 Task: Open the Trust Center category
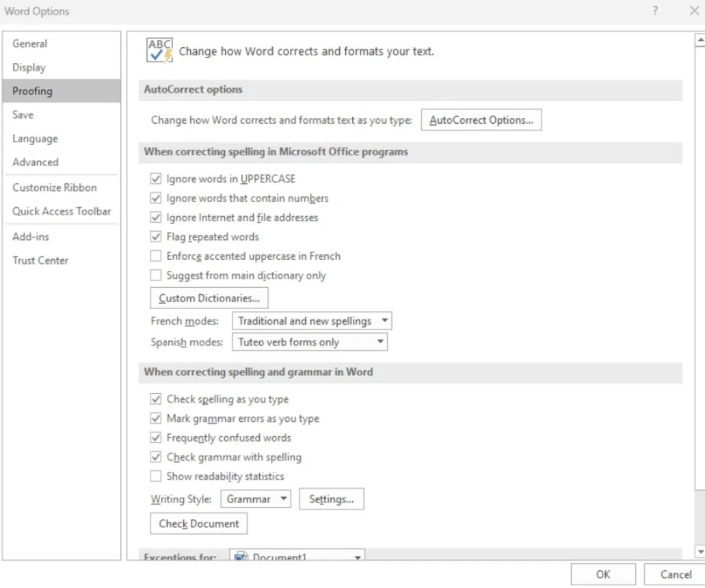click(62, 260)
